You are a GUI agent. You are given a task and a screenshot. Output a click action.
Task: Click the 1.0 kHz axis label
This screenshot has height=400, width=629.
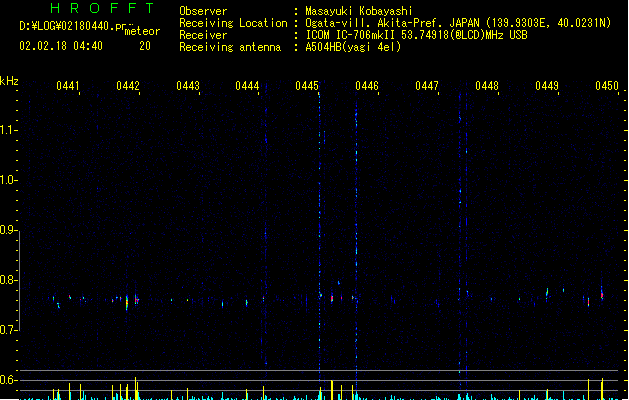[x=8, y=180]
